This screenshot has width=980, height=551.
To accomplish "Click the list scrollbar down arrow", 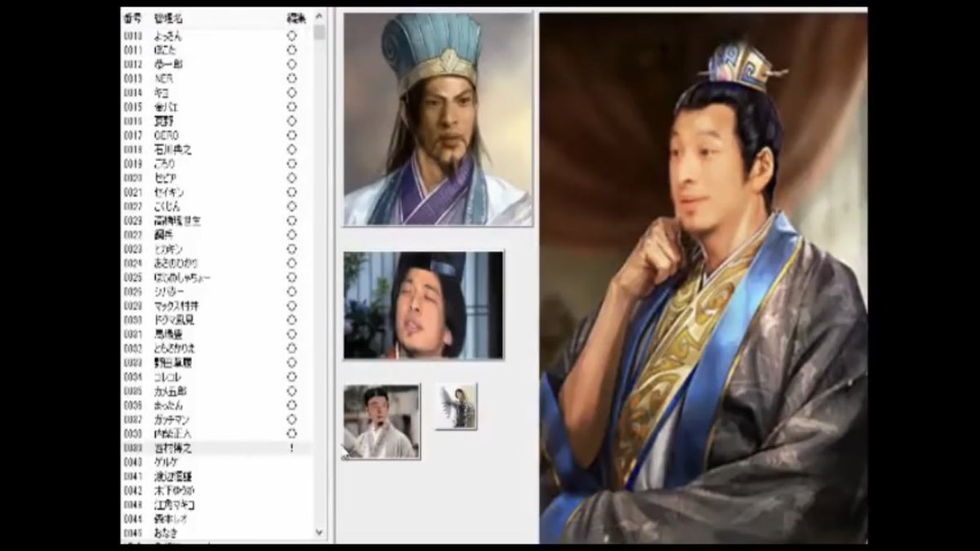I will [x=319, y=533].
